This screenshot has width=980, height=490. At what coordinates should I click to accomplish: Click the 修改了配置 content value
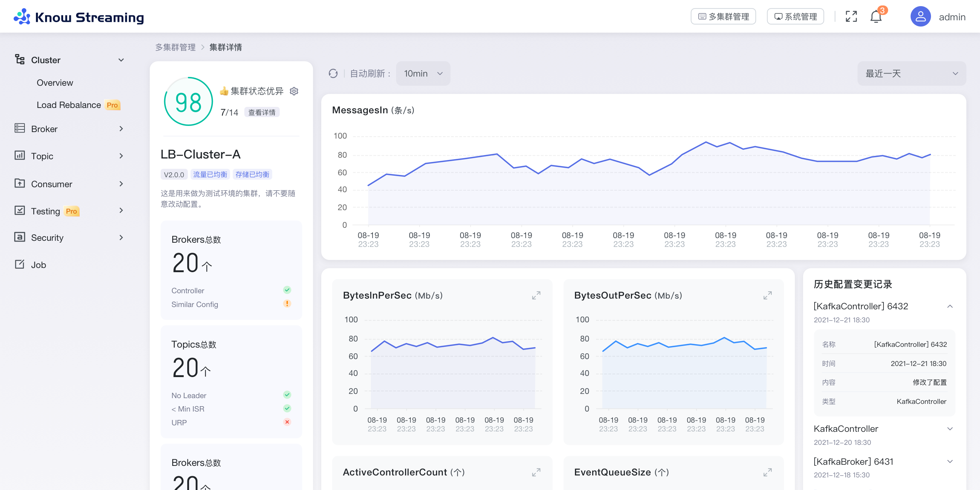(929, 382)
